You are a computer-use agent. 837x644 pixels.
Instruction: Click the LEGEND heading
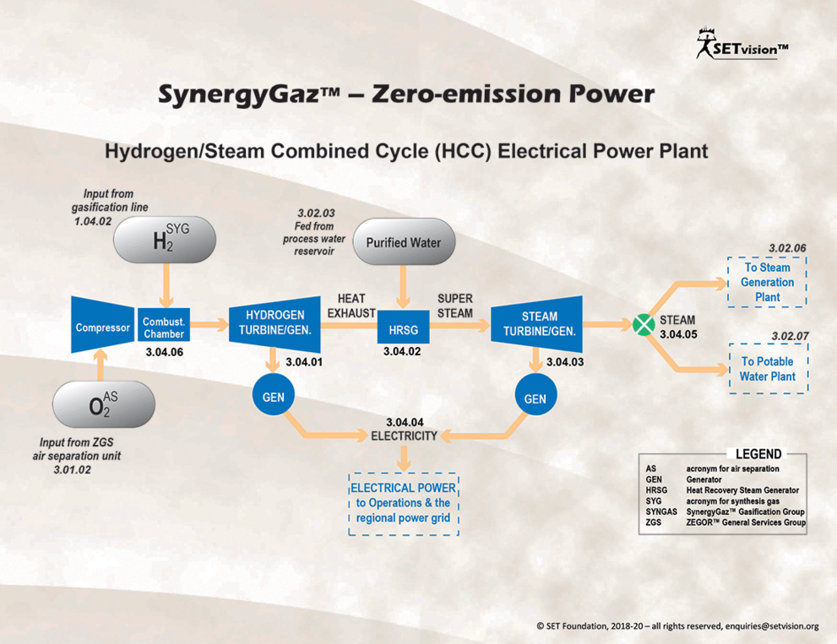(x=758, y=454)
